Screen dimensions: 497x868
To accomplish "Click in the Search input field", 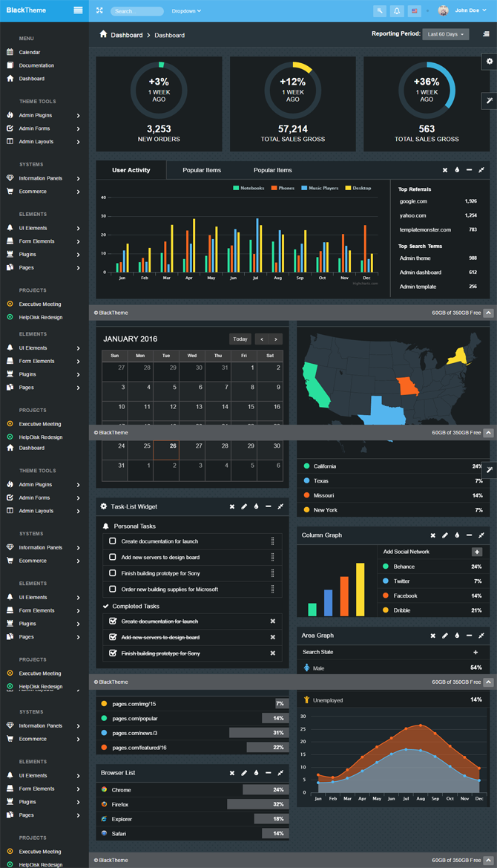I will click(x=137, y=11).
